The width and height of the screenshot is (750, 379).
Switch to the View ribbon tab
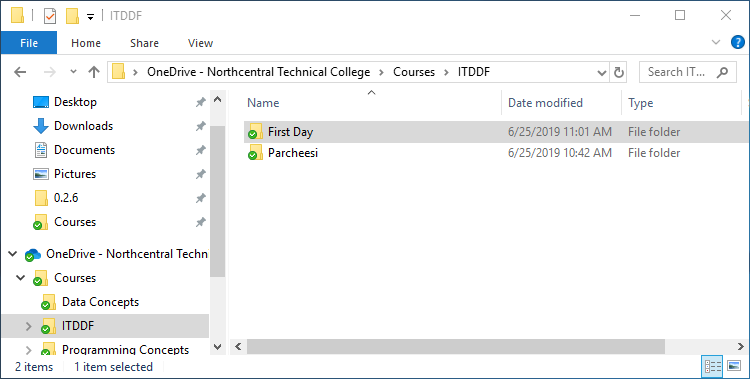(200, 43)
